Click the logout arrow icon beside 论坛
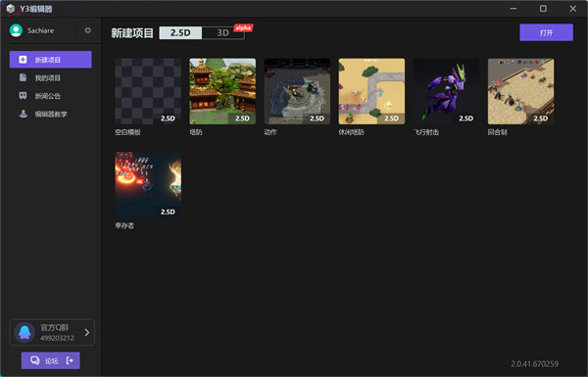588x377 pixels. click(x=70, y=360)
